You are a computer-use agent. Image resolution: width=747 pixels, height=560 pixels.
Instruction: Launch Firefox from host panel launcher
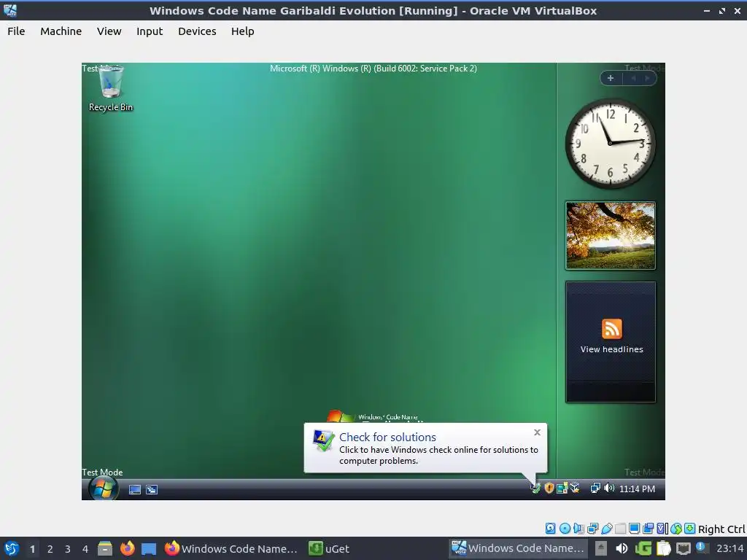click(127, 548)
